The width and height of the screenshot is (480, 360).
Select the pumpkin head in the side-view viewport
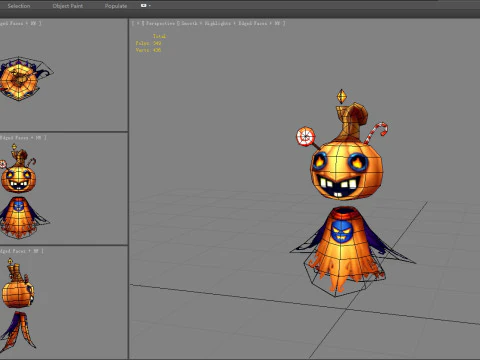coord(18,294)
